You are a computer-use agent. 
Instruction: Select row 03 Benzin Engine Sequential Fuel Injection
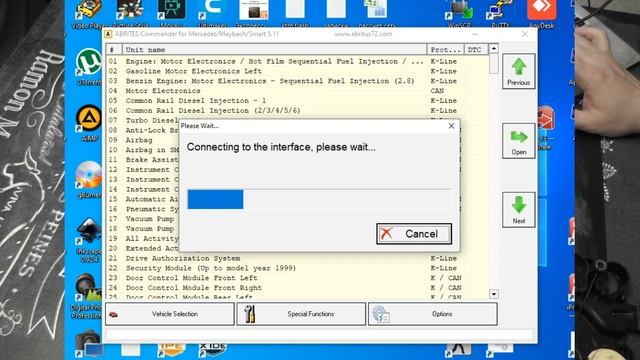297,81
